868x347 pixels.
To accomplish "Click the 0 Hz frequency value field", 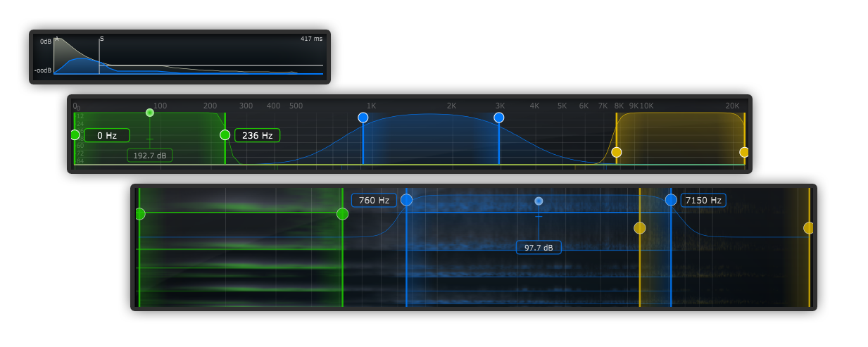I will [x=107, y=135].
